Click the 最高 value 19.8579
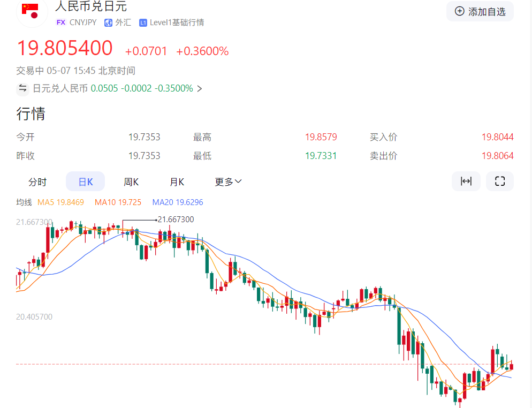Viewport: 532px width, 408px height. click(321, 137)
